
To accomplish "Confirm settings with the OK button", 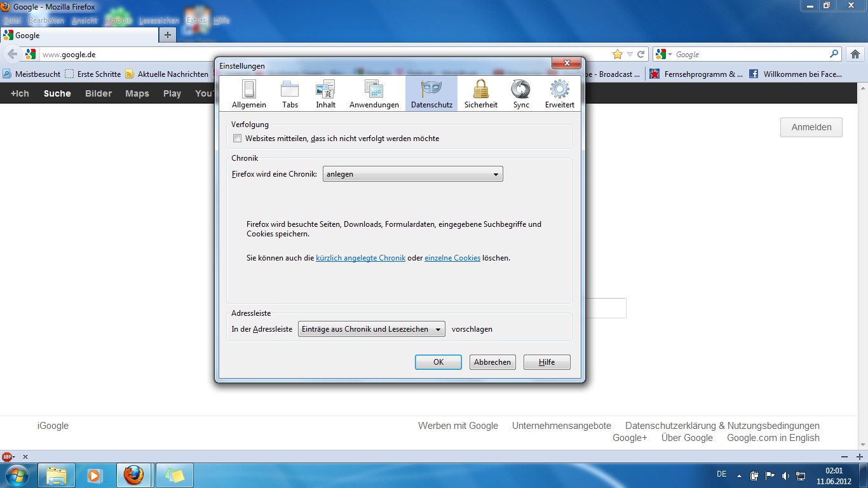I will [438, 362].
